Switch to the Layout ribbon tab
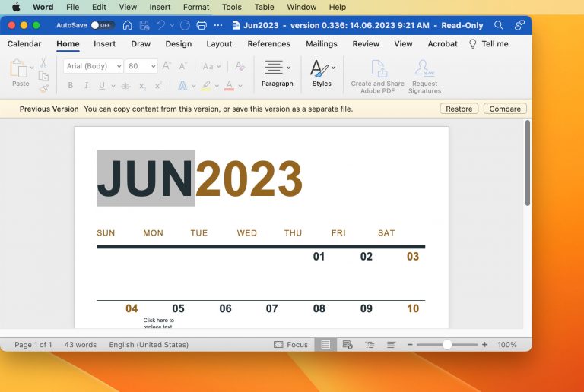This screenshot has height=392, width=584. coord(219,44)
